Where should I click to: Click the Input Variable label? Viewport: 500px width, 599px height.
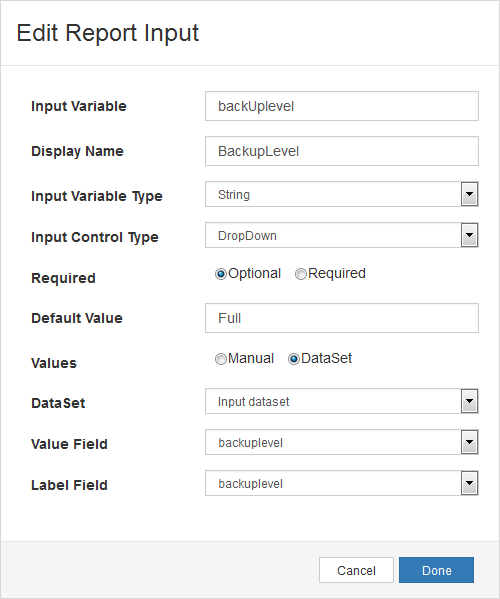pyautogui.click(x=79, y=106)
